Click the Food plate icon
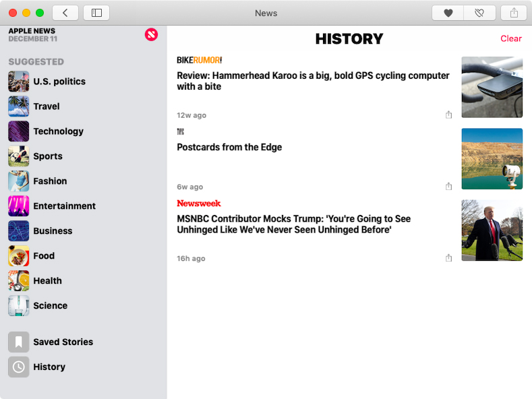Viewport: 532px width, 399px height. 19,256
